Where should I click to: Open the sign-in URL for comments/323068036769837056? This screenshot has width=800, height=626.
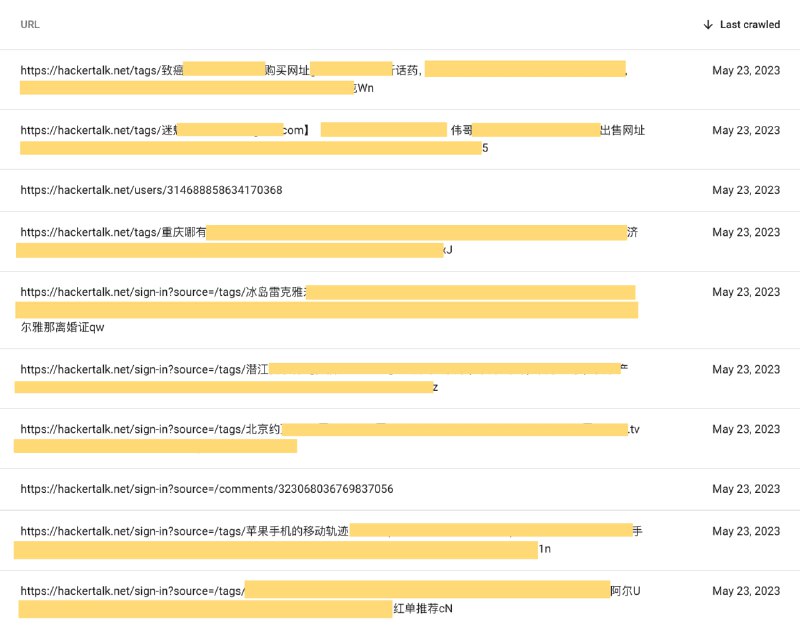click(206, 489)
